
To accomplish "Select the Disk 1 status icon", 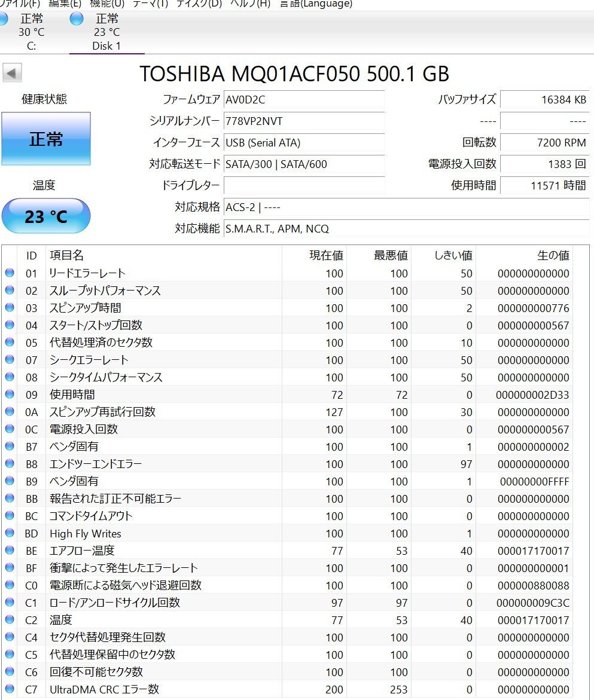I will coord(77,19).
